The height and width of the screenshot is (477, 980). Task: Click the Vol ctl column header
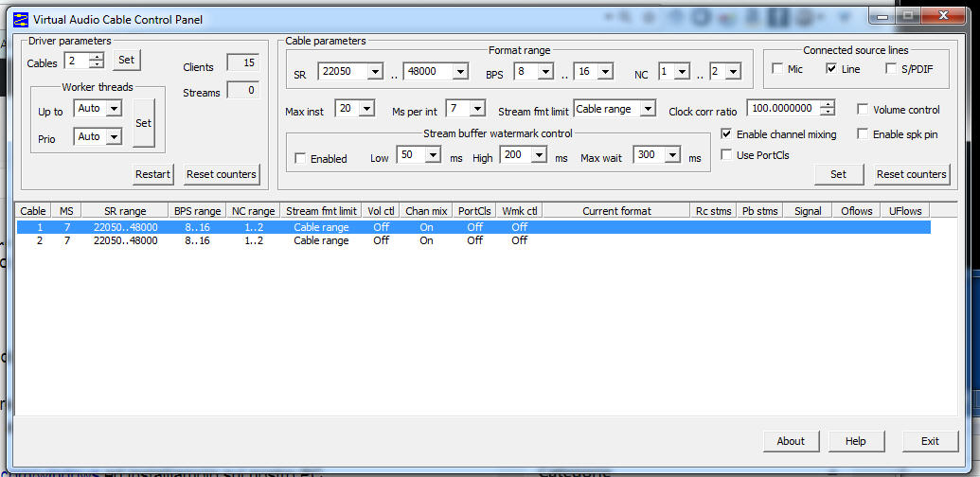coord(381,211)
